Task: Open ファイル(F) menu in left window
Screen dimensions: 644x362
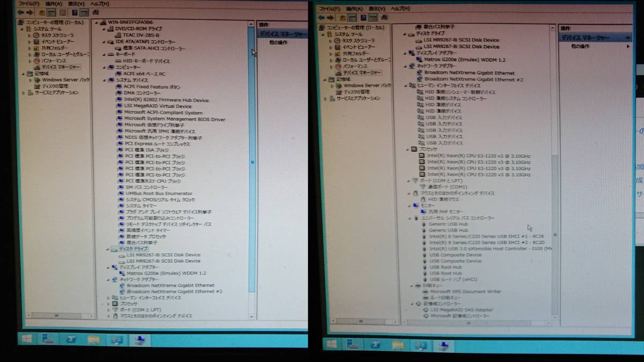Action: [28, 4]
